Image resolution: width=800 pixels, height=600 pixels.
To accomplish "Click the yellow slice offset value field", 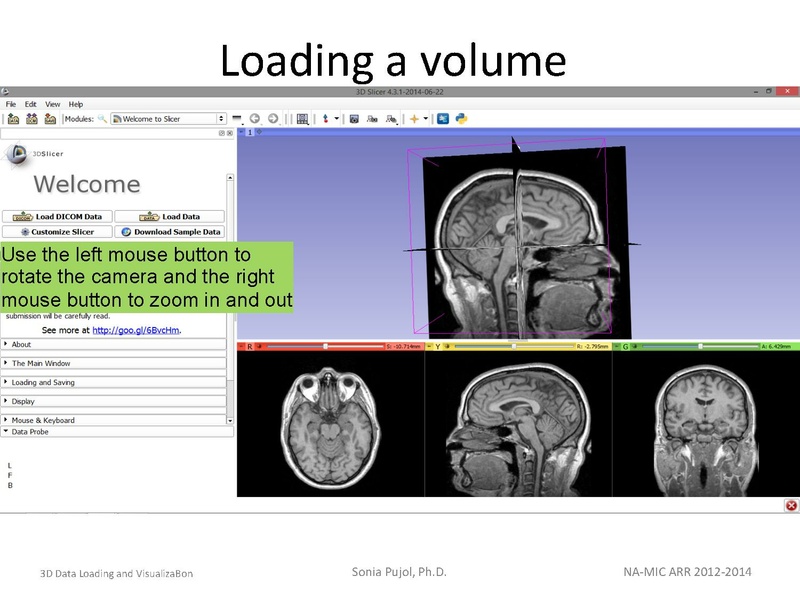I will [x=593, y=346].
